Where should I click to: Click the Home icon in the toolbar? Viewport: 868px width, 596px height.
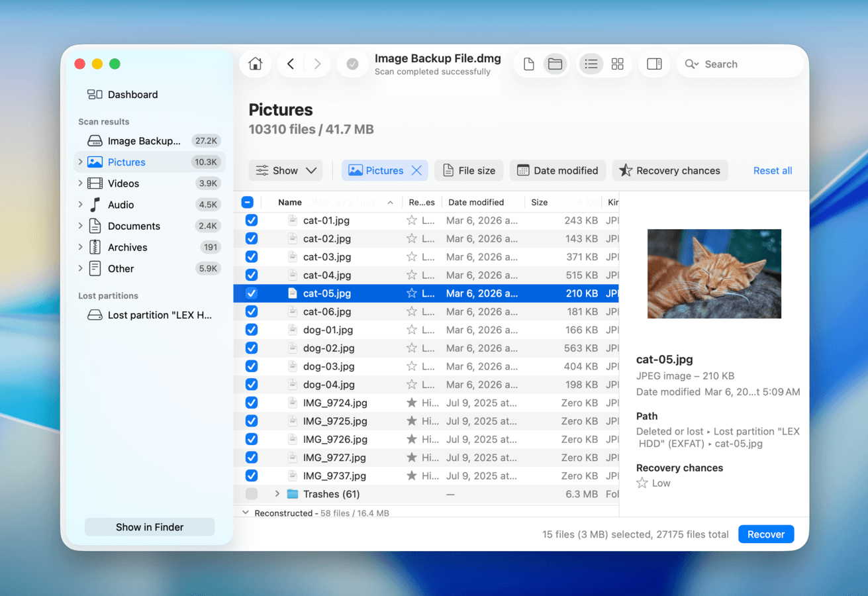click(x=256, y=63)
